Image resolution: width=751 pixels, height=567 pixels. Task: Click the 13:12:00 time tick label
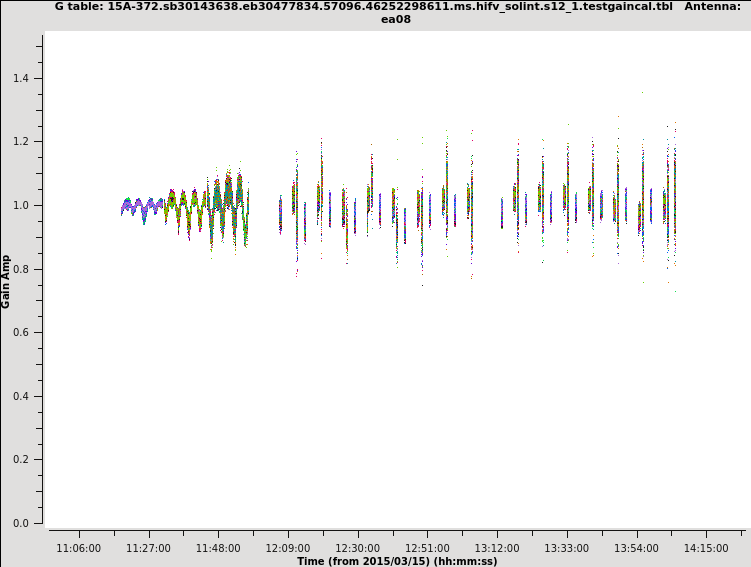pos(497,548)
